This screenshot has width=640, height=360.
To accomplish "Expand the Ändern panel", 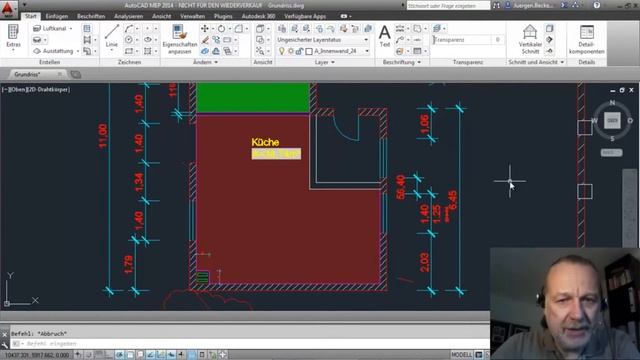I will click(205, 62).
